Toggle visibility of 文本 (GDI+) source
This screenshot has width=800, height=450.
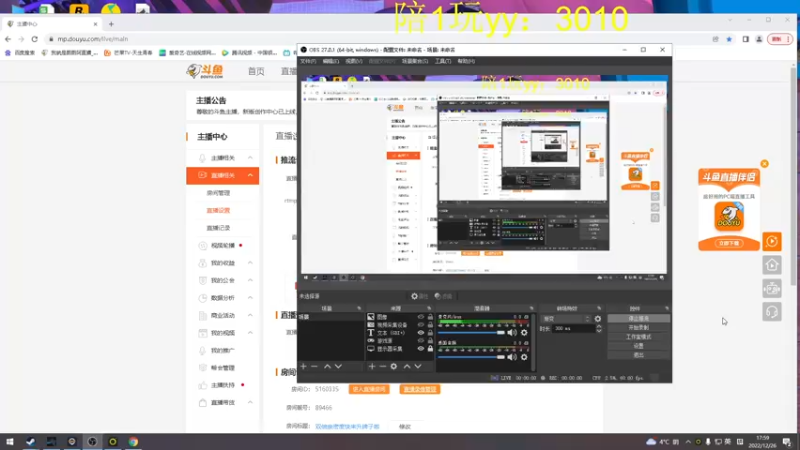(421, 333)
